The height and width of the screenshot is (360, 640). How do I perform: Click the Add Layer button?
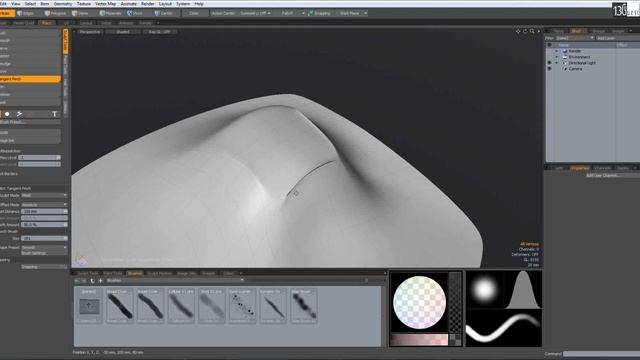pyautogui.click(x=618, y=38)
